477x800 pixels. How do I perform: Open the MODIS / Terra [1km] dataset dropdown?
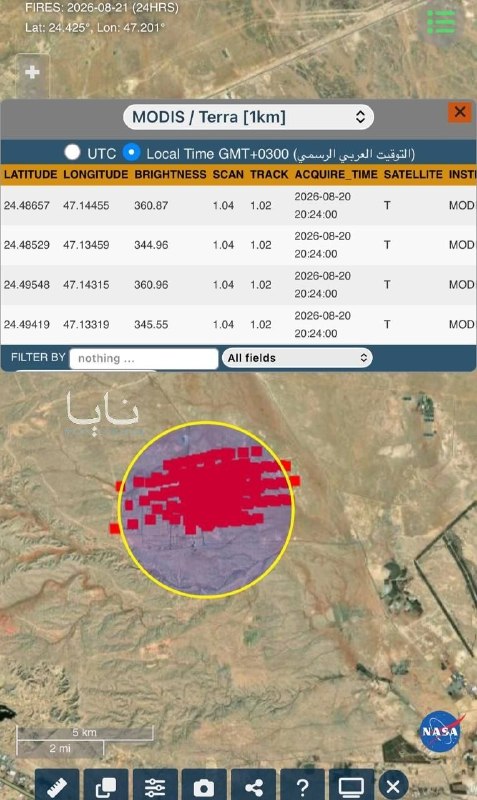click(x=248, y=117)
